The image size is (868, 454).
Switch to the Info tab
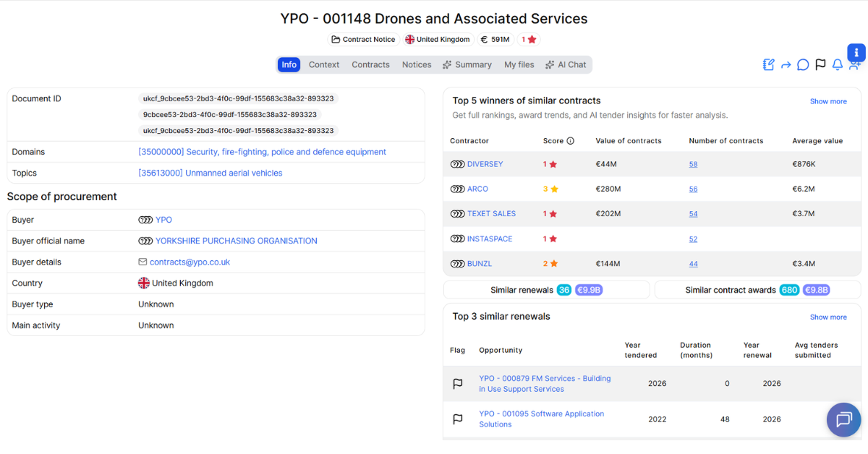coord(289,65)
